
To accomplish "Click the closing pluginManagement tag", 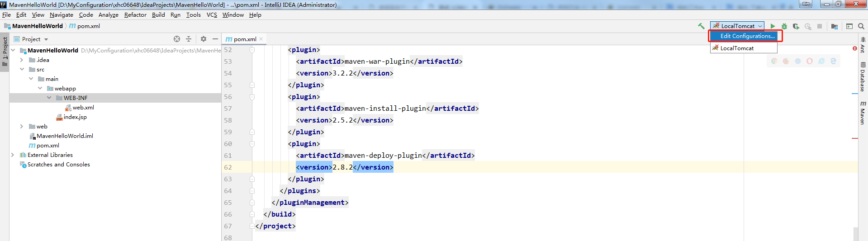I will (x=310, y=203).
